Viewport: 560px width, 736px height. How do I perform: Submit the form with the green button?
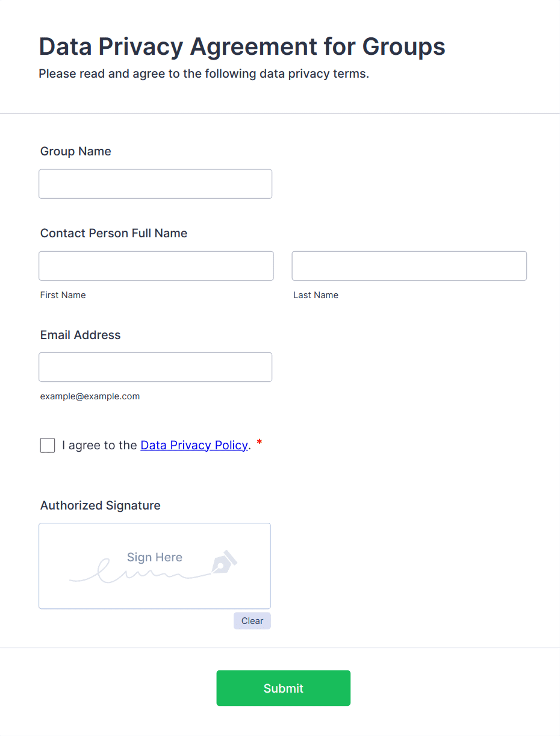(x=283, y=688)
